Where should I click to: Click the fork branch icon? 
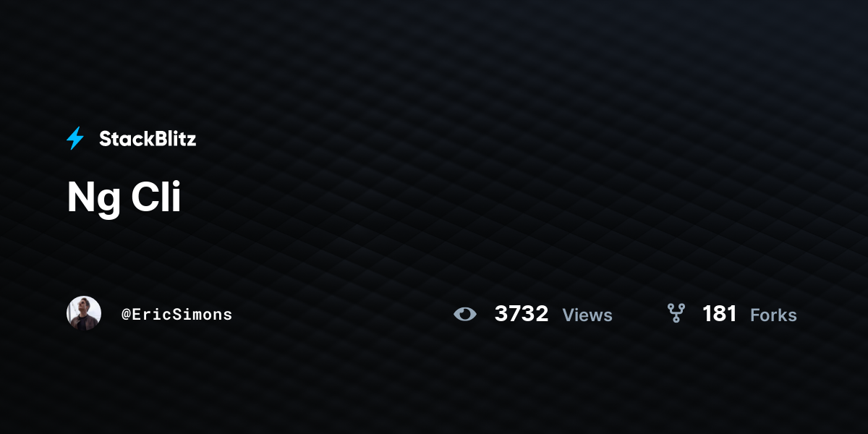[x=676, y=313]
